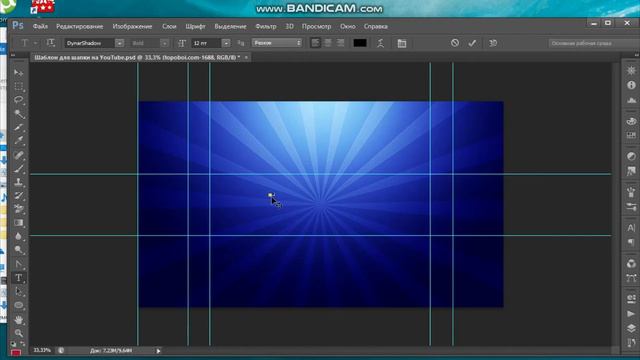Image resolution: width=640 pixels, height=360 pixels.
Task: Select the Dodge tool
Action: pos(18,250)
